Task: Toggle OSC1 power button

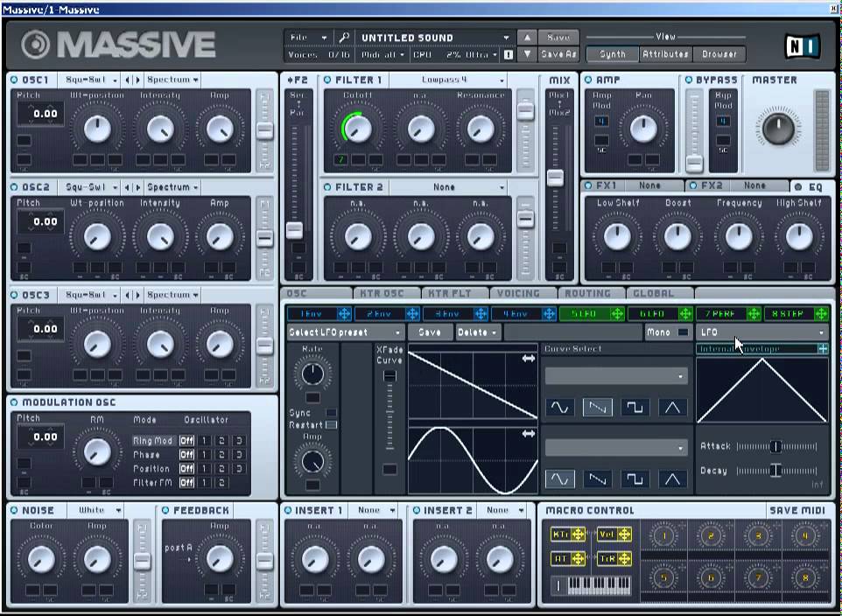Action: [14, 80]
